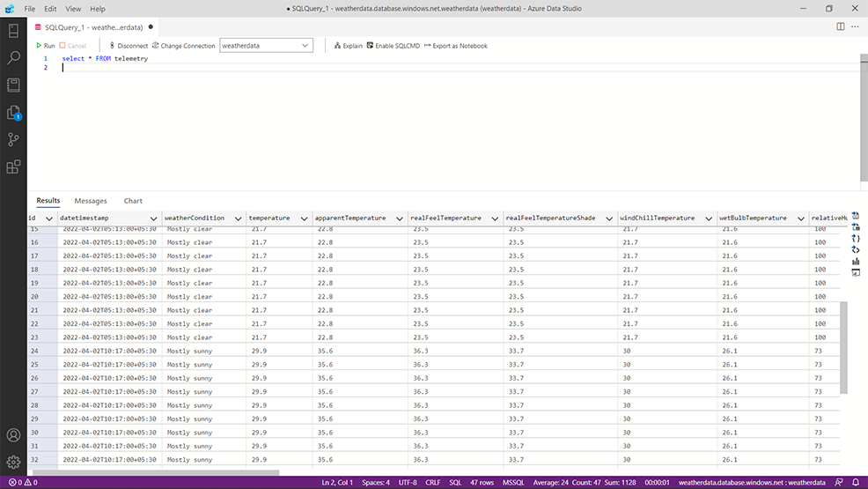The width and height of the screenshot is (868, 489).
Task: Click the notifications bell in status bar
Action: point(856,482)
